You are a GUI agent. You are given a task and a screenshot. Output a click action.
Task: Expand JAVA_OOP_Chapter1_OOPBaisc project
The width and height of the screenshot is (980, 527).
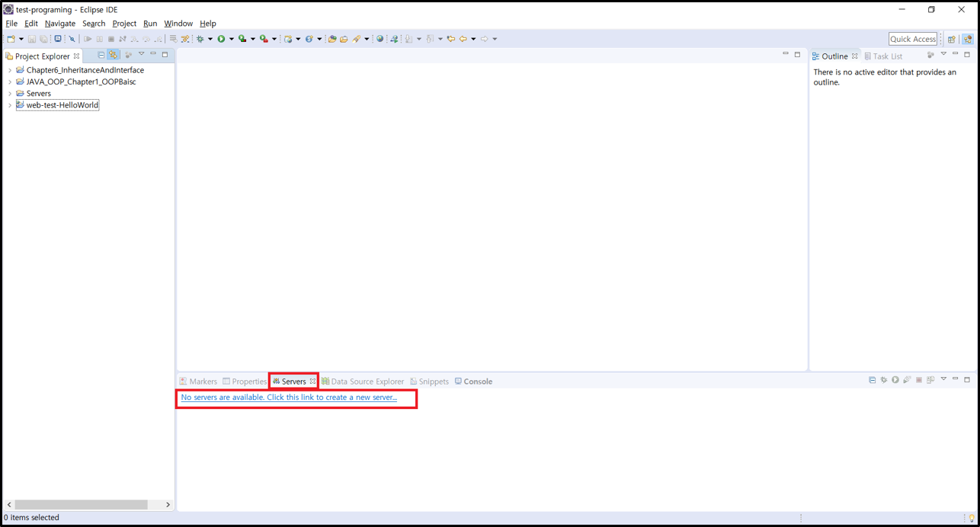(x=10, y=81)
